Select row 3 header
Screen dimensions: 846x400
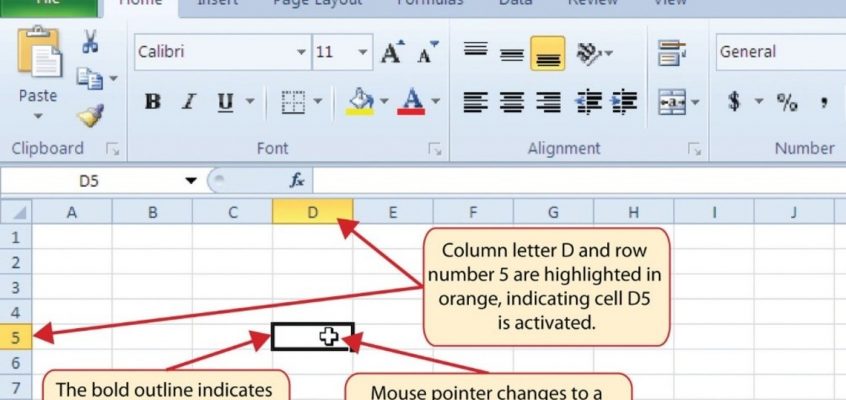pos(16,287)
